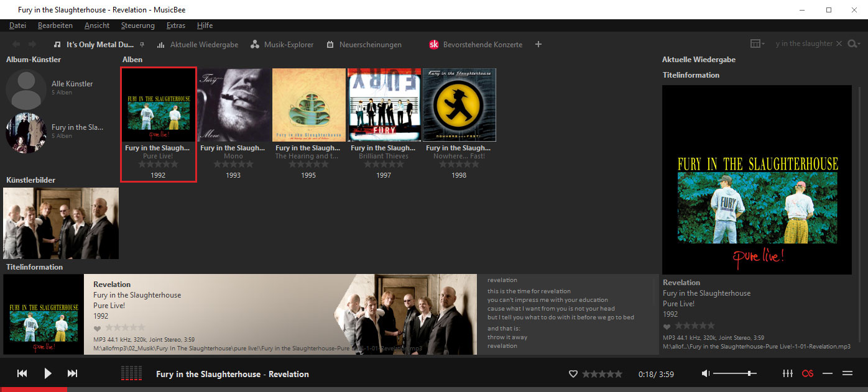Click the song title in player bar

[233, 374]
